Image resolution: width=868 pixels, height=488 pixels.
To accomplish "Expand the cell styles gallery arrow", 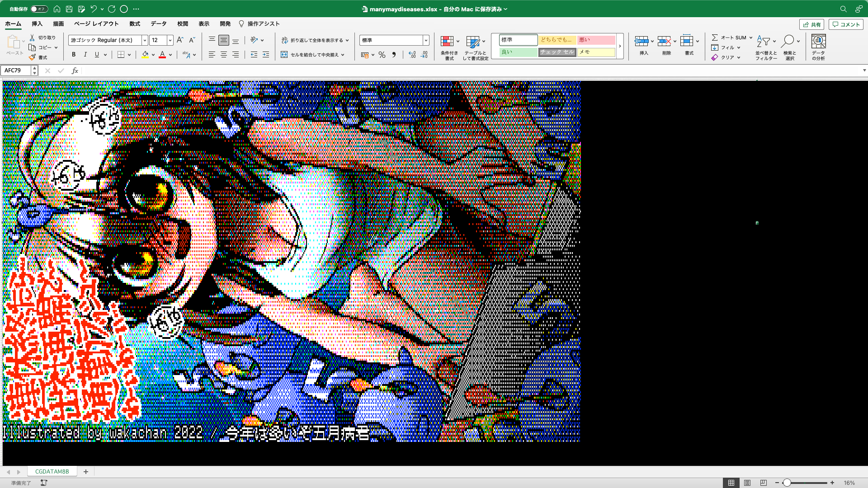I will tap(620, 46).
